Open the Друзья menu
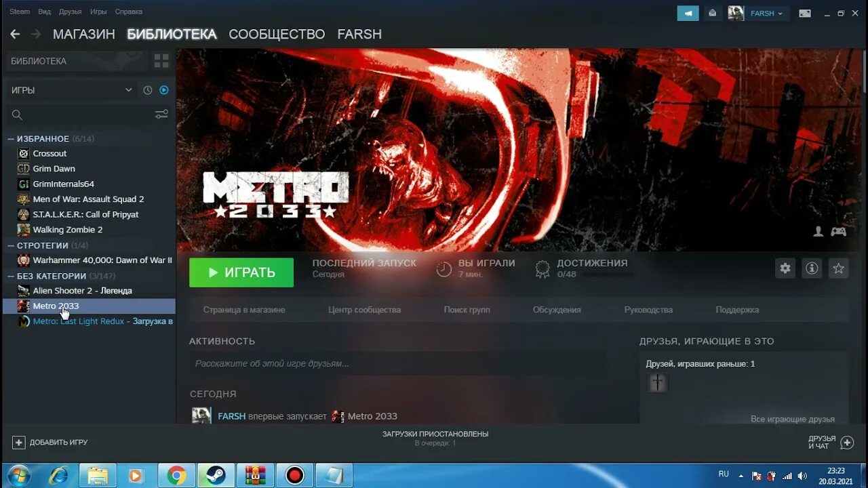Viewport: 868px width, 488px height. pyautogui.click(x=70, y=12)
